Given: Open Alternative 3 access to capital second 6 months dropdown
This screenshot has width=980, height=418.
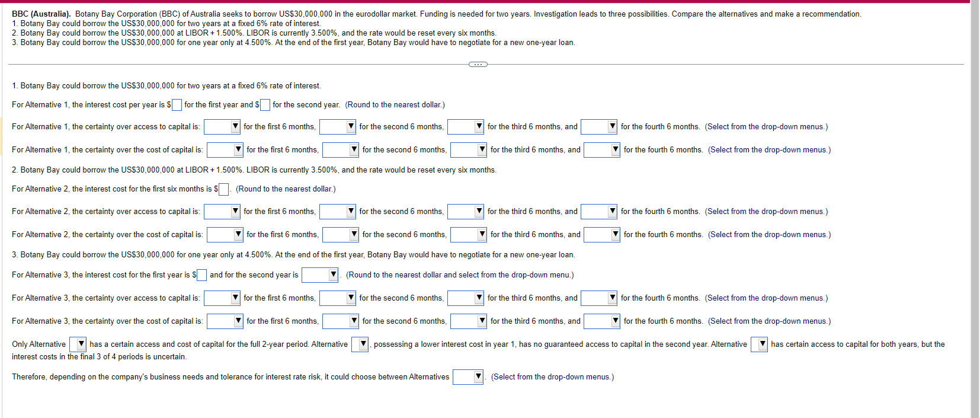Looking at the screenshot, I should coord(338,298).
